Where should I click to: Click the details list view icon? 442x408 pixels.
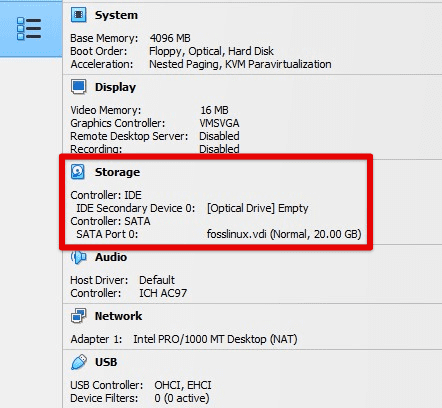coord(29,29)
